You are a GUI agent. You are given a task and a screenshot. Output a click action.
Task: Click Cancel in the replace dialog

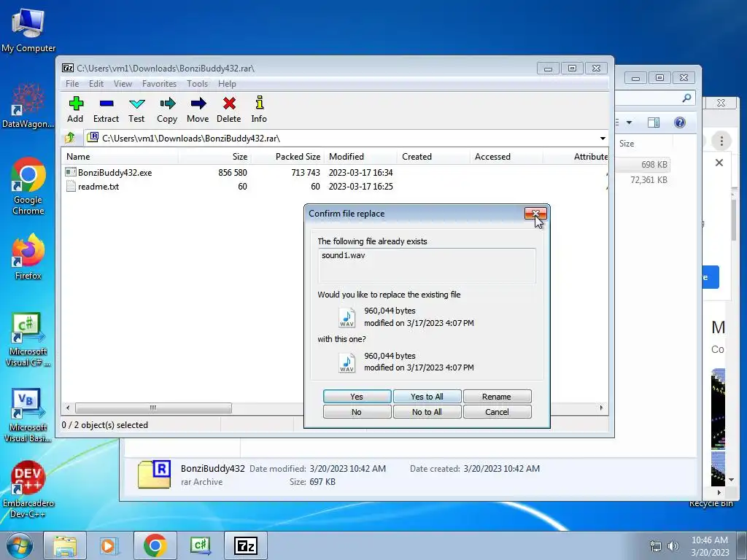click(497, 412)
